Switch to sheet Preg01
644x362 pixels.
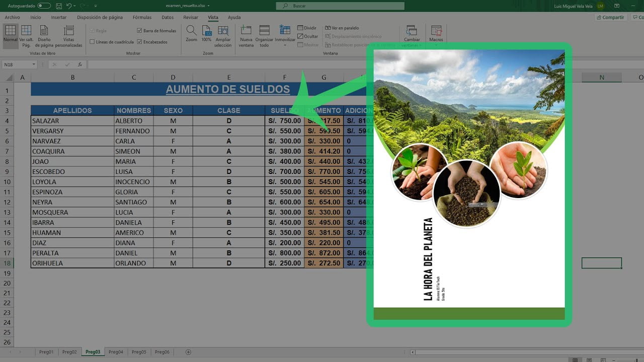pyautogui.click(x=46, y=352)
